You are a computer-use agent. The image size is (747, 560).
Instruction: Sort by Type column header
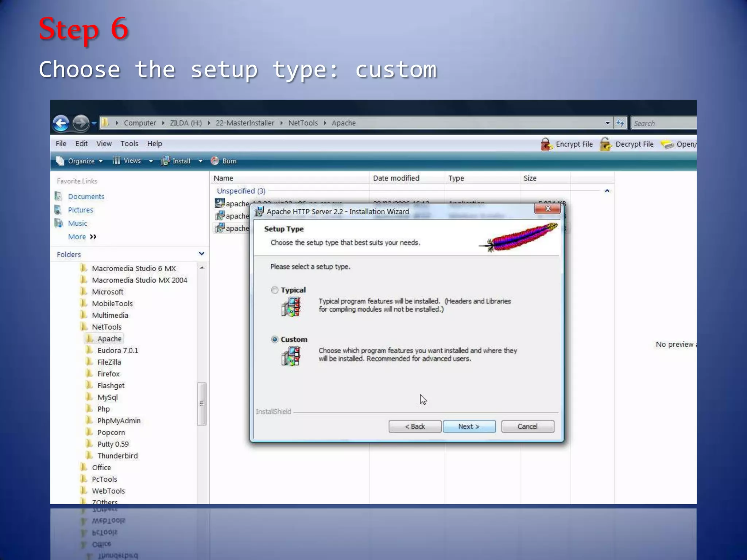click(x=483, y=178)
